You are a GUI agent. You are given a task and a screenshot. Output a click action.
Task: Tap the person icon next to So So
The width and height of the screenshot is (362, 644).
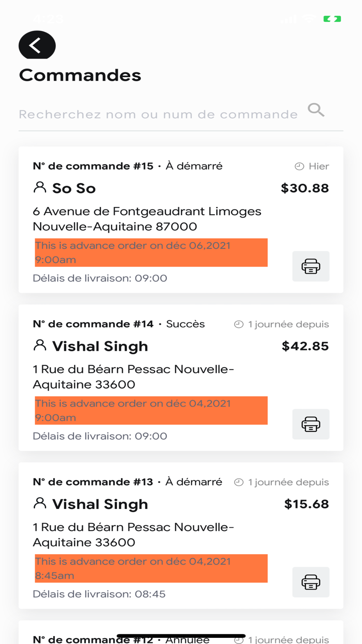coord(40,187)
